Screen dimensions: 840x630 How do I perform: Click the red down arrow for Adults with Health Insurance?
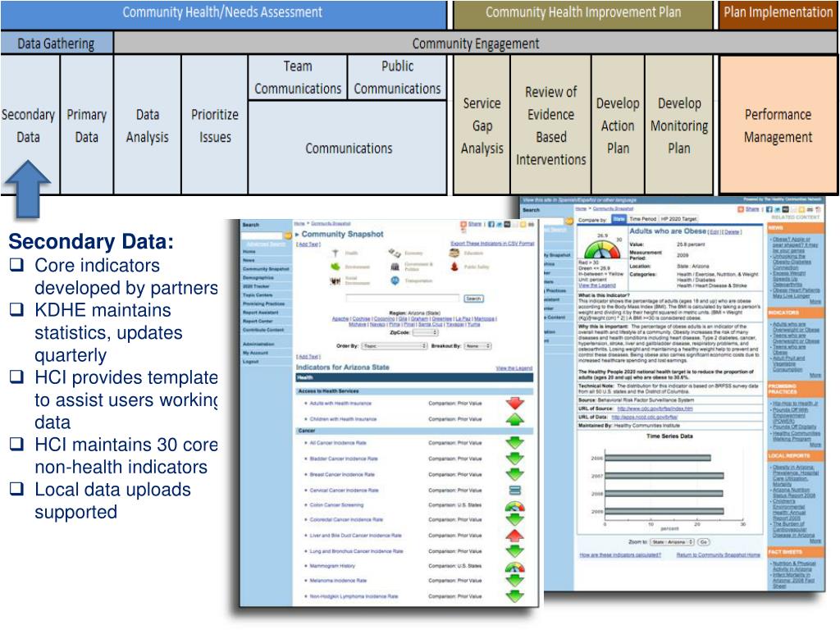click(x=515, y=403)
